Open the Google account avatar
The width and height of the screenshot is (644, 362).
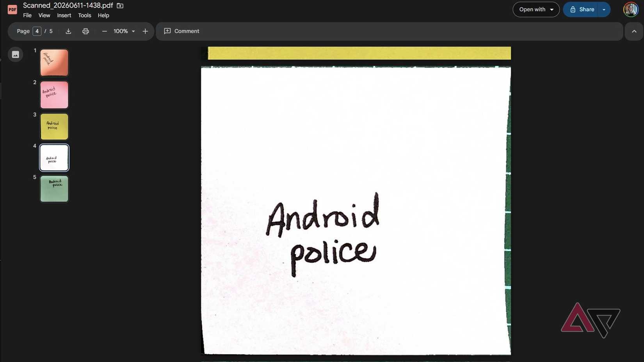[631, 9]
